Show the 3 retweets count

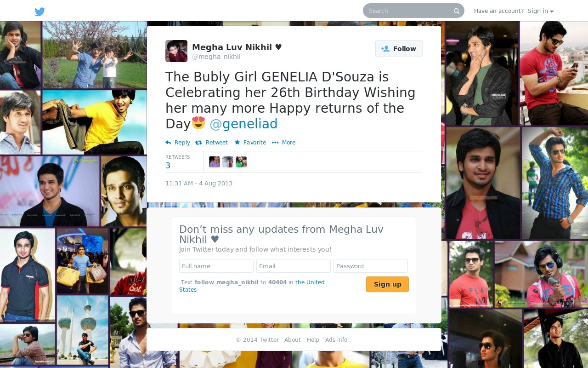pos(168,166)
